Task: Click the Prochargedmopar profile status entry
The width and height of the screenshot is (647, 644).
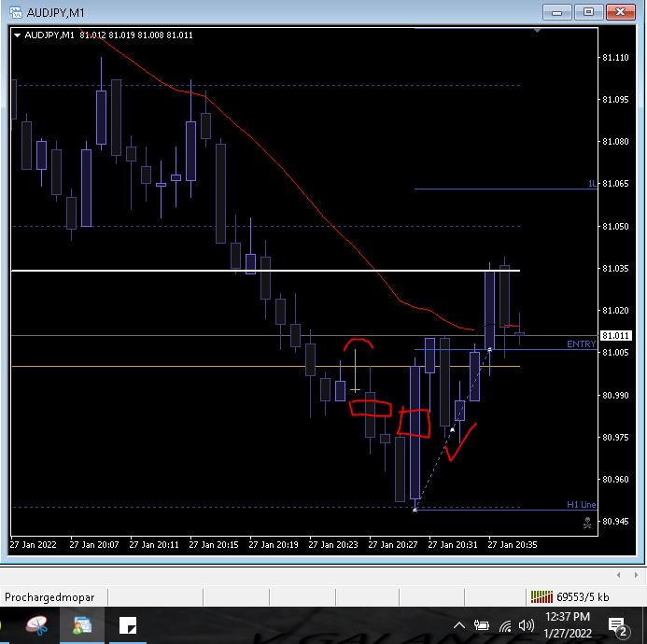Action: click(x=49, y=597)
